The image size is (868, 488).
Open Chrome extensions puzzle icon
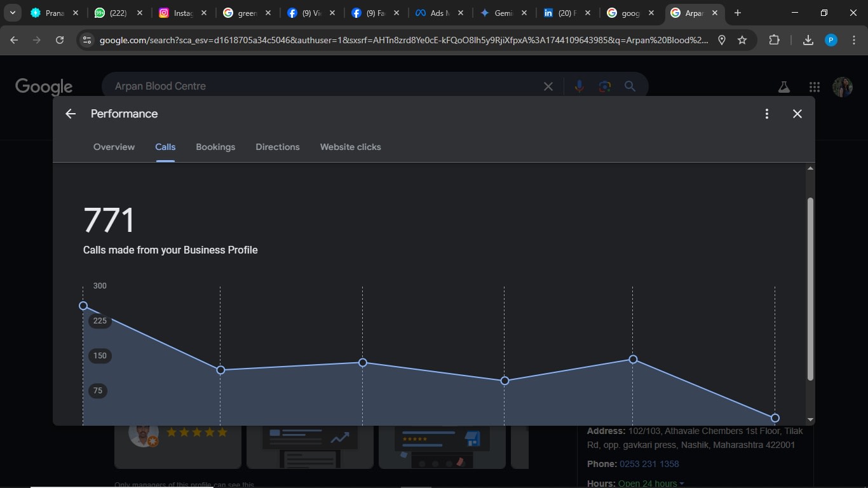click(x=774, y=40)
